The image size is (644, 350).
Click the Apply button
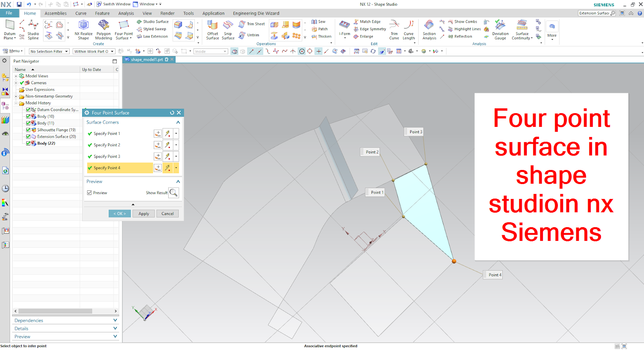coord(144,214)
